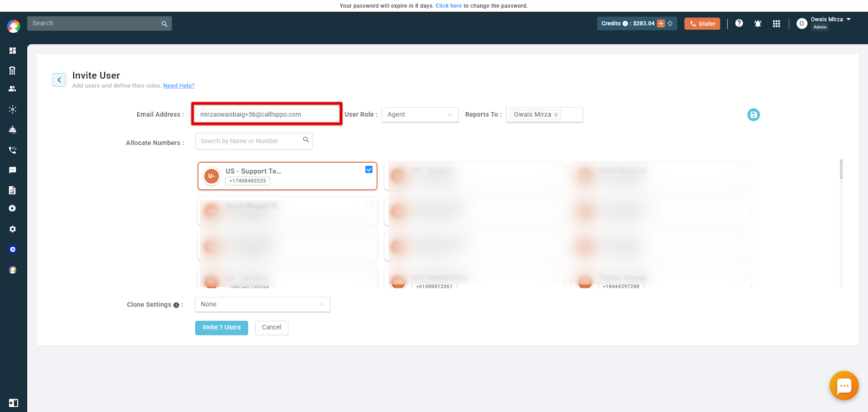Open the Reports To dropdown field
The height and width of the screenshot is (412, 868).
tap(544, 115)
